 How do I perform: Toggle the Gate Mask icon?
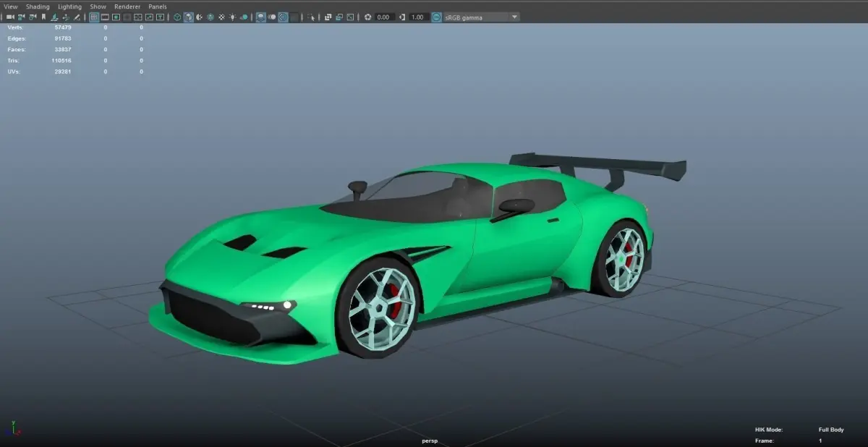click(127, 17)
